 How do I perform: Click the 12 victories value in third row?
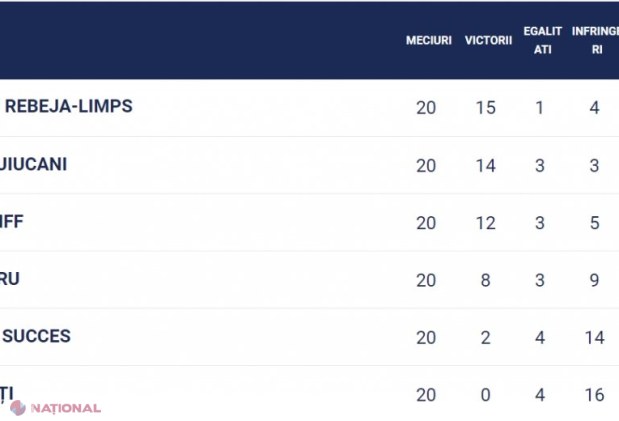click(x=486, y=223)
